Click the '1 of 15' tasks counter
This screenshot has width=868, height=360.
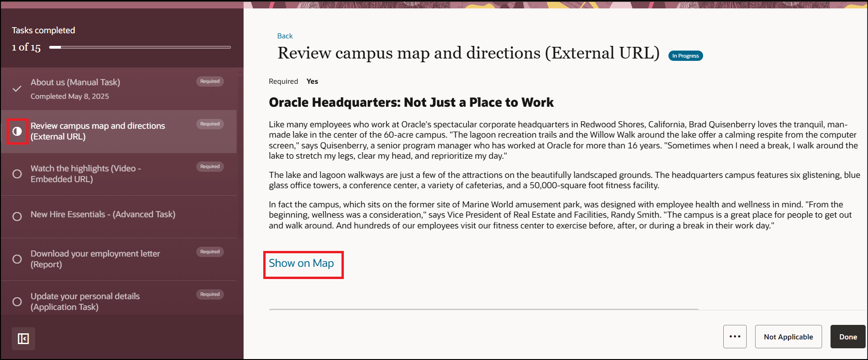pyautogui.click(x=26, y=47)
